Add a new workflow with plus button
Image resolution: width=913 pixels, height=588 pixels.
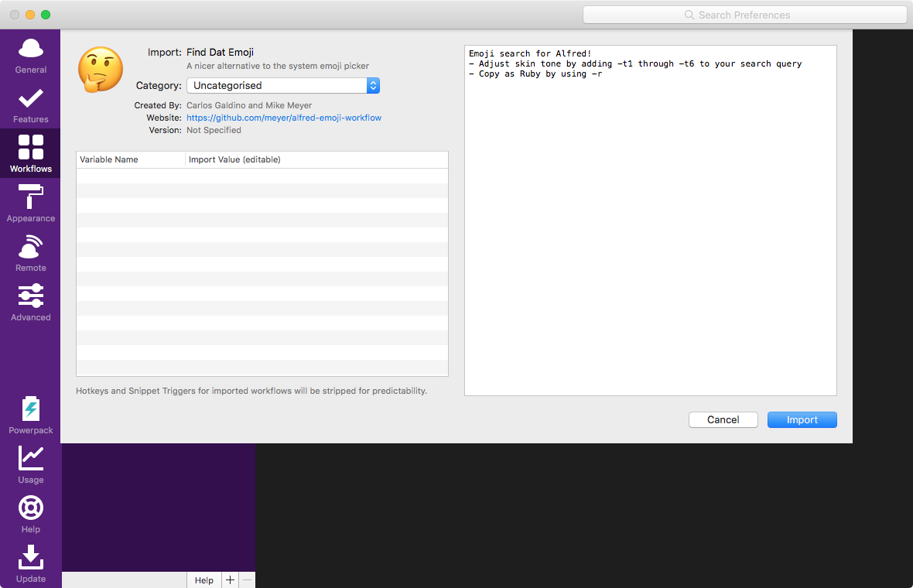click(230, 579)
